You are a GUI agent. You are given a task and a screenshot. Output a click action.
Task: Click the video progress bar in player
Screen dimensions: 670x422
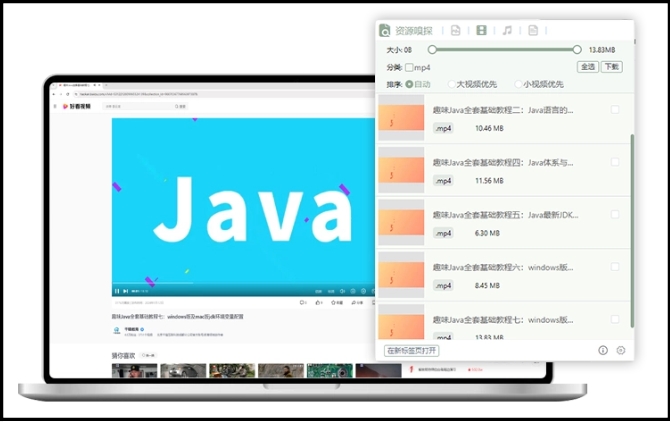[244, 283]
